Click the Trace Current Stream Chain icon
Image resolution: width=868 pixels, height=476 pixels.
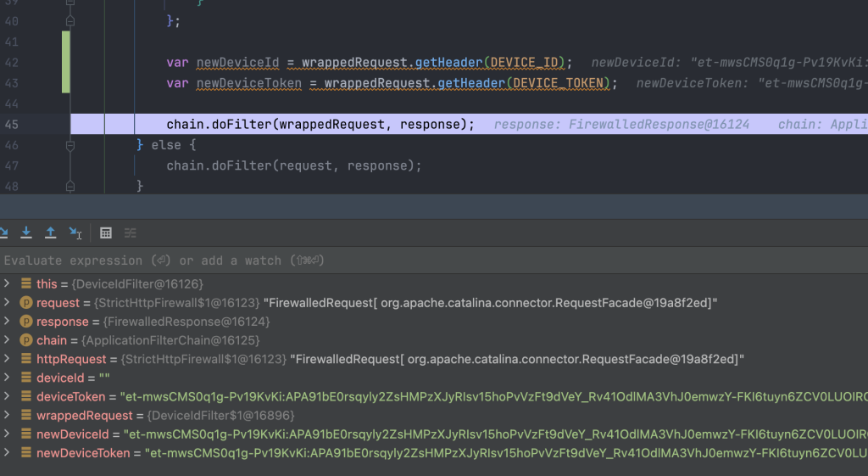130,232
